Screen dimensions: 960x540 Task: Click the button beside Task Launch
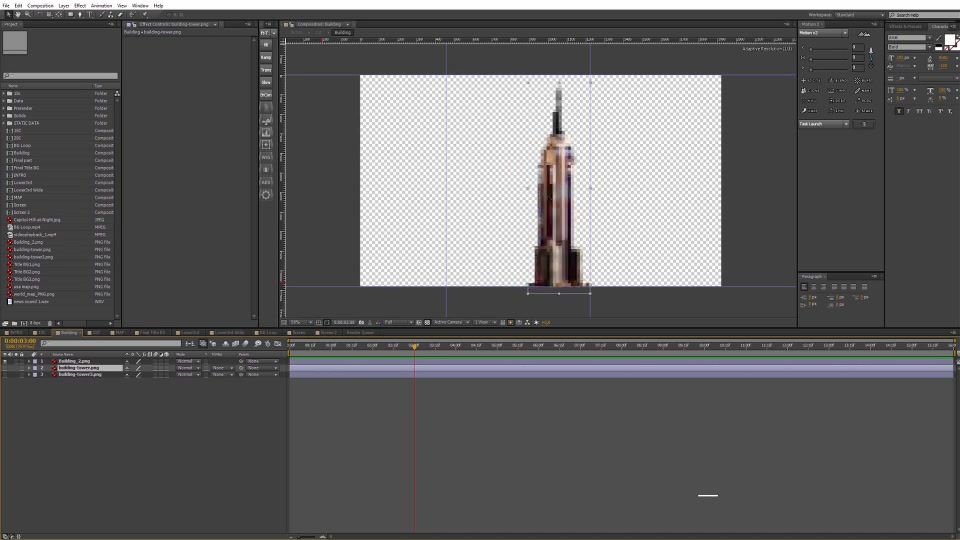pos(864,124)
